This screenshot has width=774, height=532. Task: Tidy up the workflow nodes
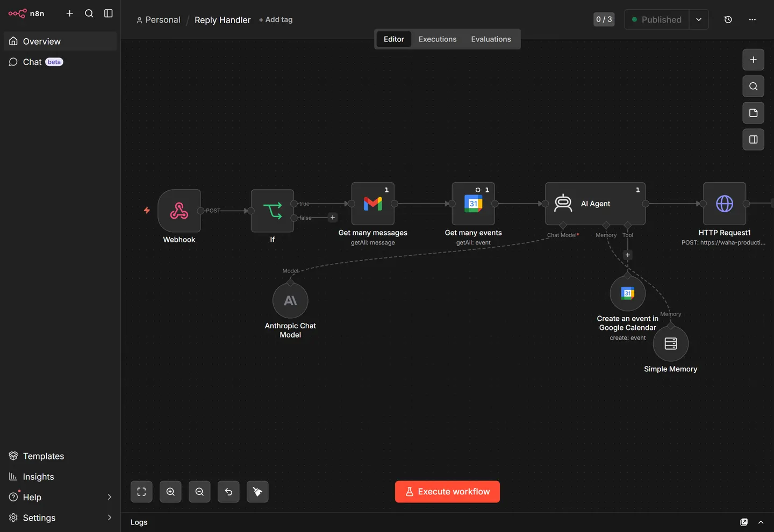coord(257,492)
